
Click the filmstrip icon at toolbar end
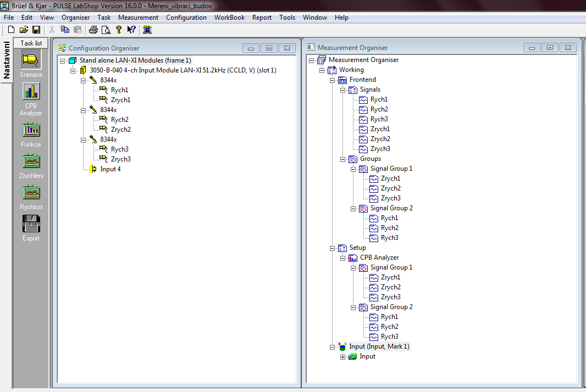147,30
